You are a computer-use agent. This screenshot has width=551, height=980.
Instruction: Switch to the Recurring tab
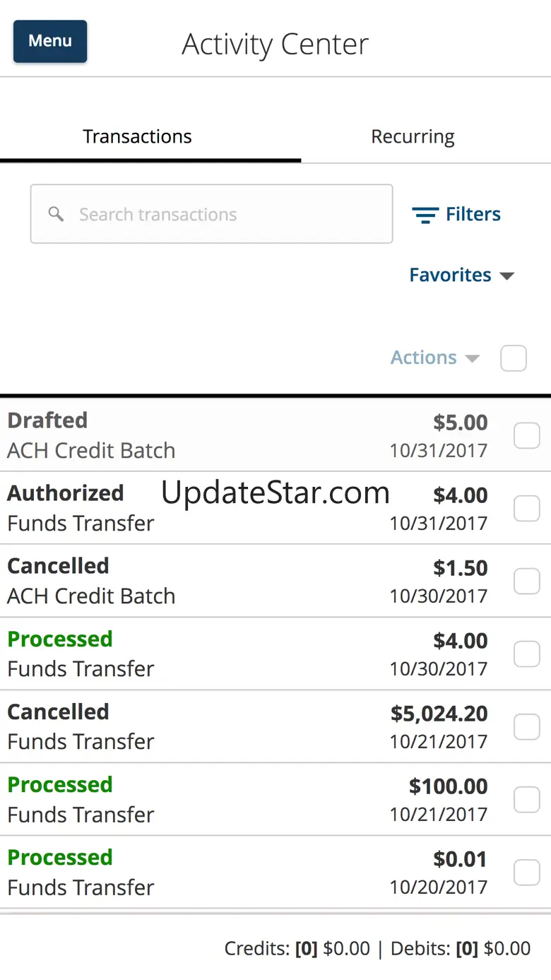click(x=413, y=136)
